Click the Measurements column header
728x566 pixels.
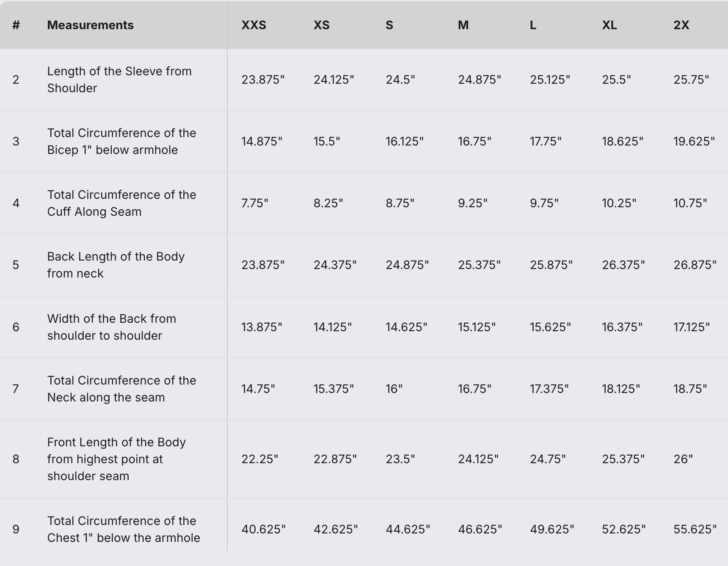pyautogui.click(x=90, y=25)
